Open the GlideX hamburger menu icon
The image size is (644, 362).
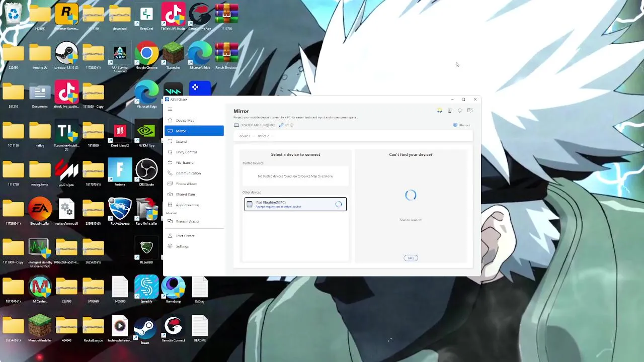pyautogui.click(x=170, y=109)
